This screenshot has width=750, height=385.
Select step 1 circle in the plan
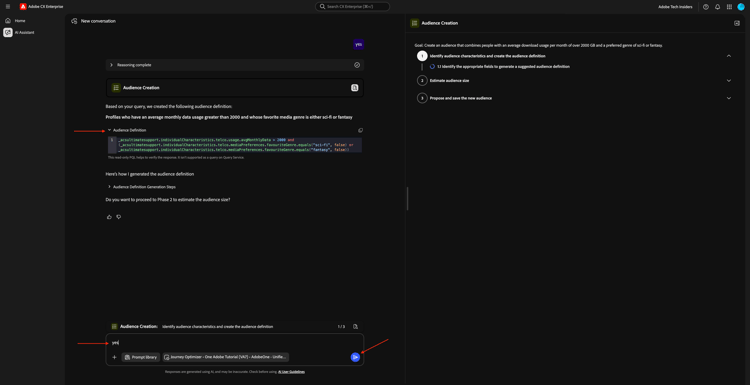[422, 56]
